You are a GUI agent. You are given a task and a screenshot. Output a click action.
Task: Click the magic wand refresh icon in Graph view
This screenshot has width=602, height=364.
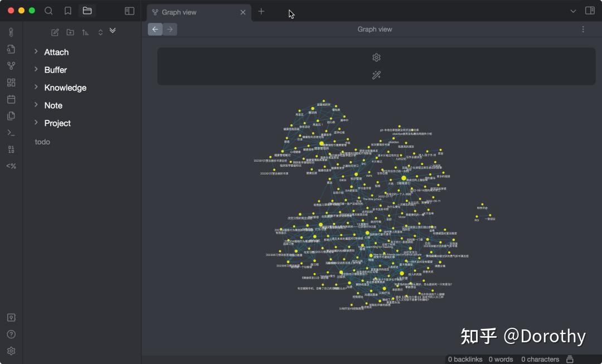[x=376, y=74]
